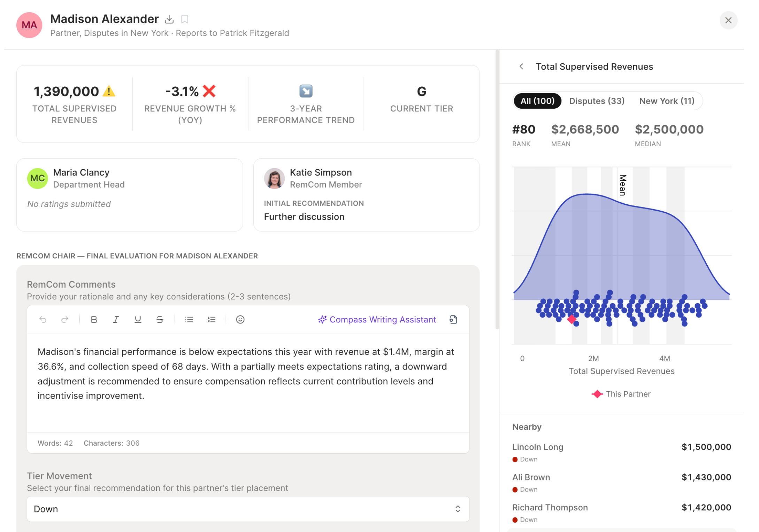Click the pink This Partner diamond marker
The width and height of the screenshot is (759, 532).
[x=572, y=319]
